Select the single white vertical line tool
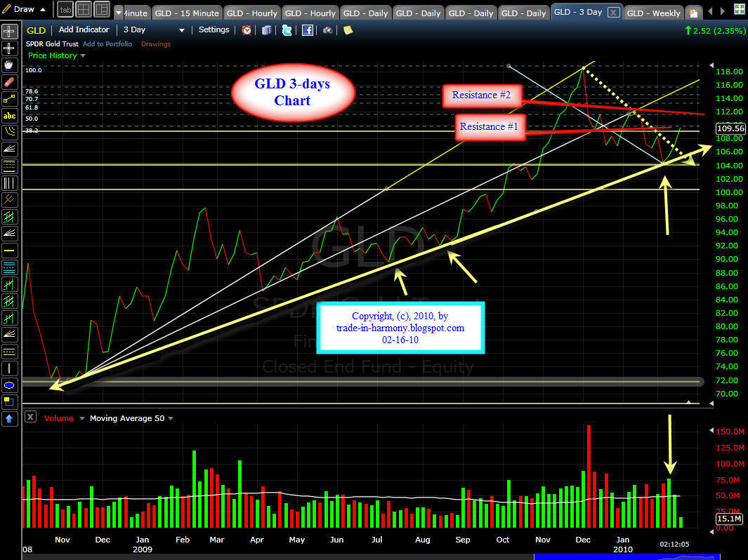Image resolution: width=748 pixels, height=560 pixels. 9,368
